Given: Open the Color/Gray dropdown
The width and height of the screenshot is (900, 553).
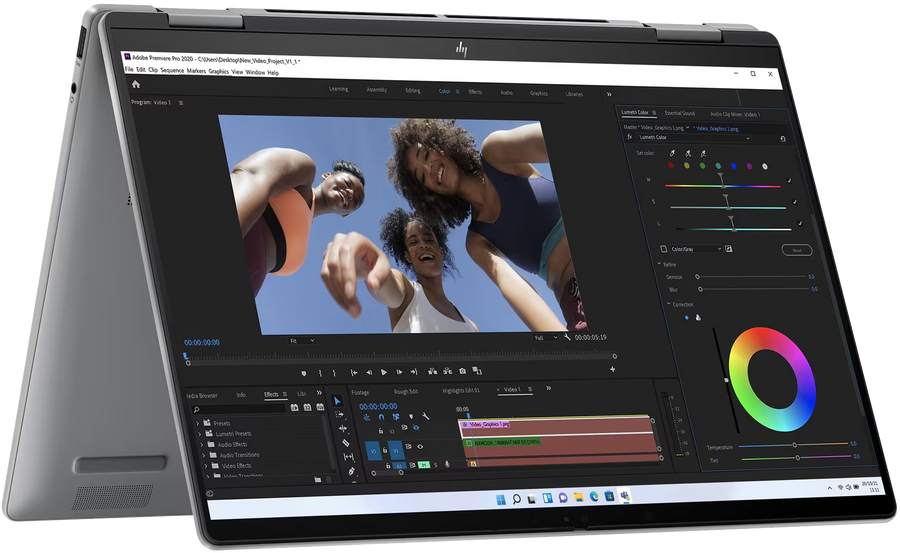Looking at the screenshot, I should point(696,249).
